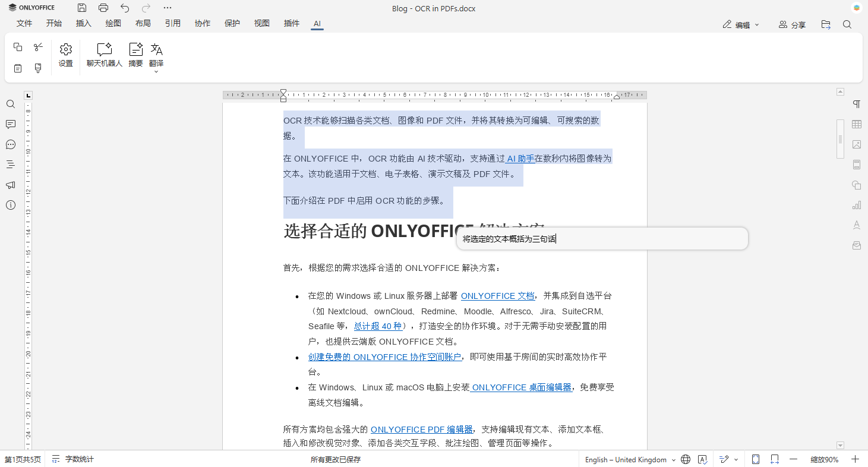
Task: Open the left sidebar Chat panel
Action: tap(11, 144)
